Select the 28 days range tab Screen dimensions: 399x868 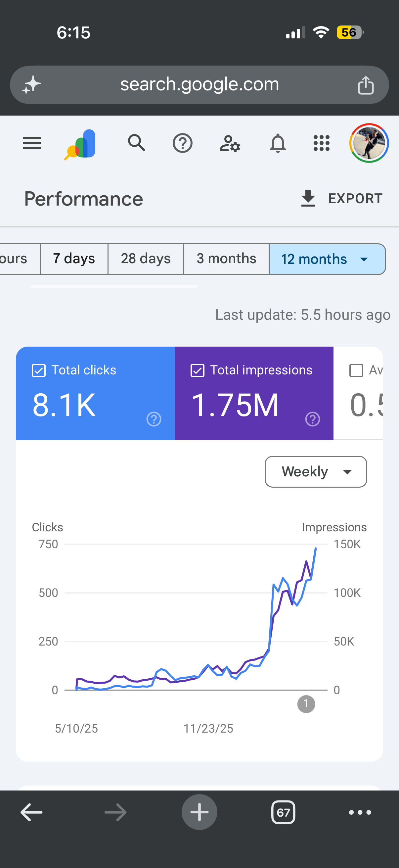point(146,259)
